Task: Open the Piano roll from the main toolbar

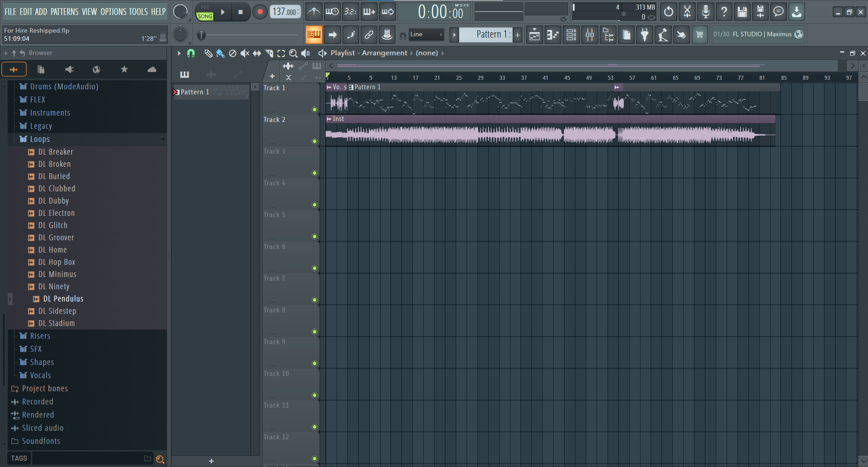Action: [x=552, y=34]
